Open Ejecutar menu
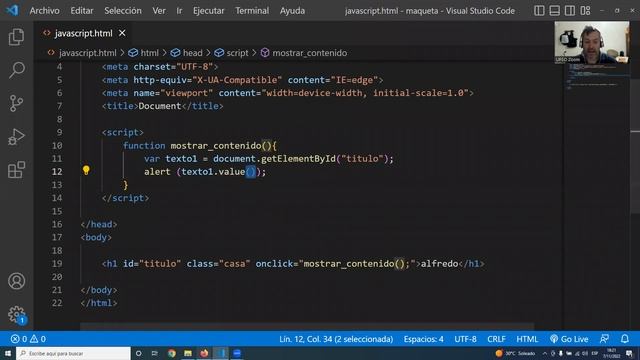 click(x=209, y=11)
